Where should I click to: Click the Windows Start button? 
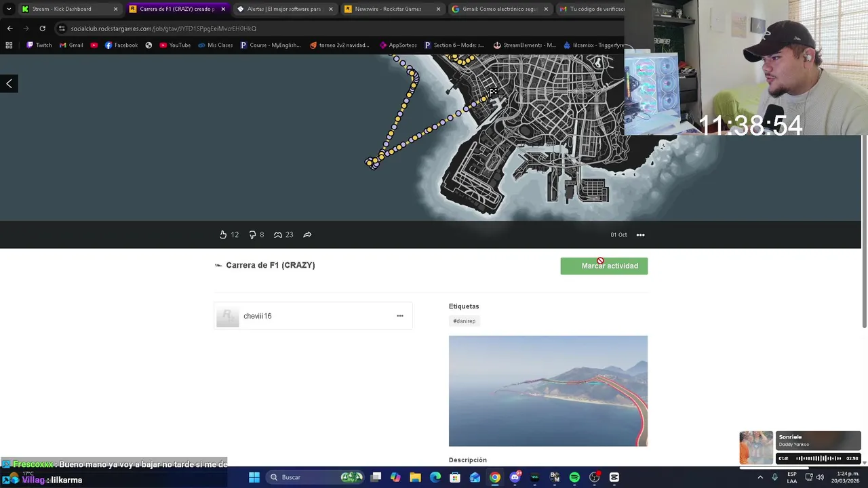[x=254, y=477]
